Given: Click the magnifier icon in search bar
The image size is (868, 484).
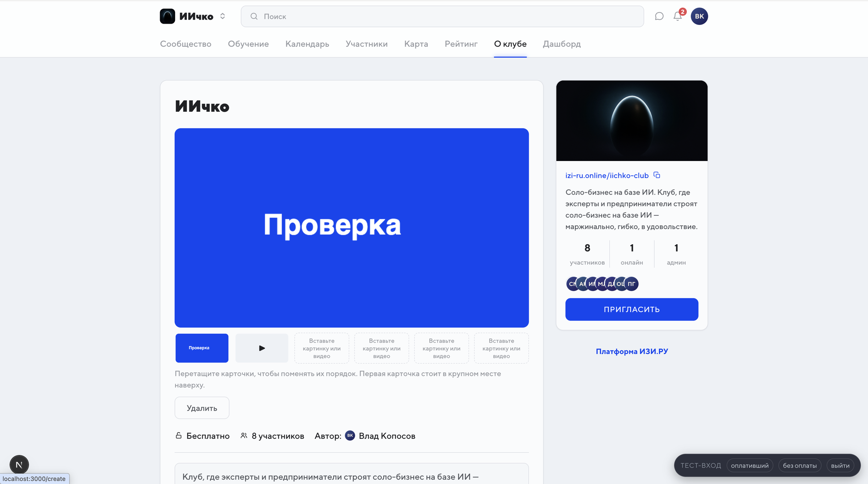Looking at the screenshot, I should click(254, 16).
